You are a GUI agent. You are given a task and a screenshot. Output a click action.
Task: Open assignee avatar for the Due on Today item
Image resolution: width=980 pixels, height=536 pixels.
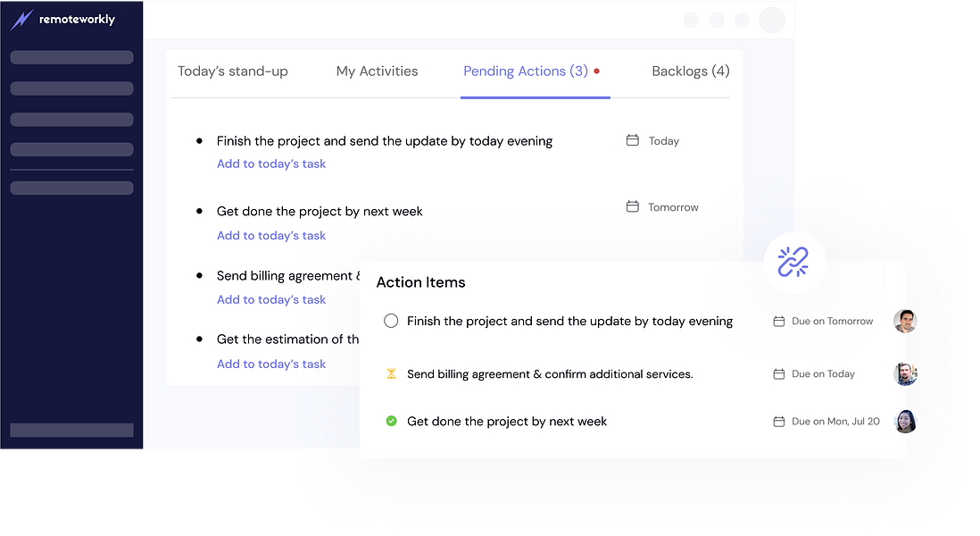(x=905, y=373)
